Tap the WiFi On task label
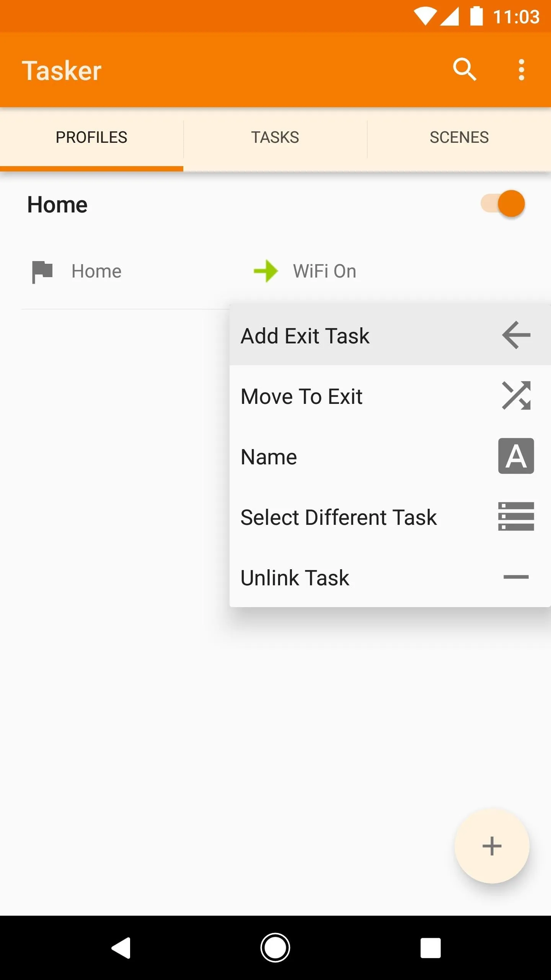551x980 pixels. click(324, 271)
